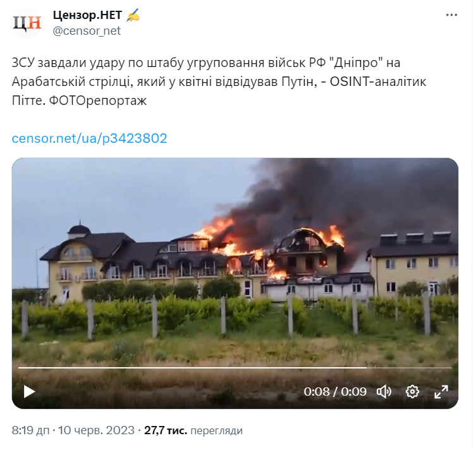Open the 27,7 тис. перегляди views count
The width and height of the screenshot is (476, 450).
coord(193,430)
